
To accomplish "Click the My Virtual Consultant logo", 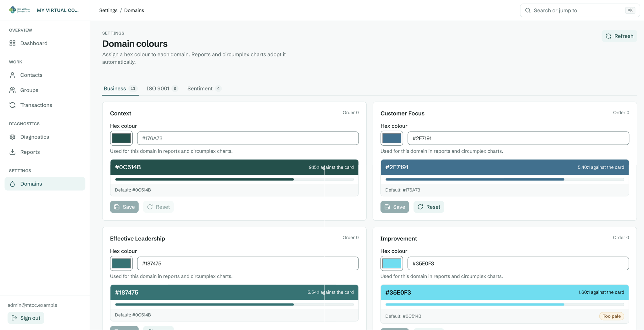I will (x=19, y=10).
